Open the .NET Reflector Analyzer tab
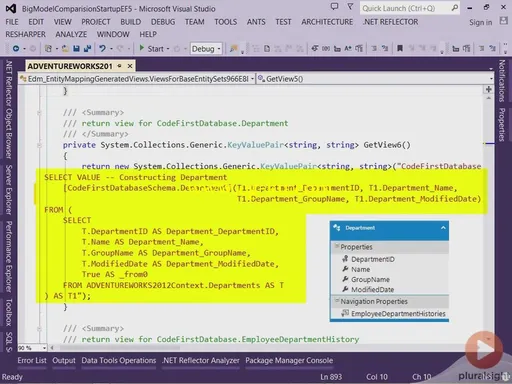 tap(201, 361)
